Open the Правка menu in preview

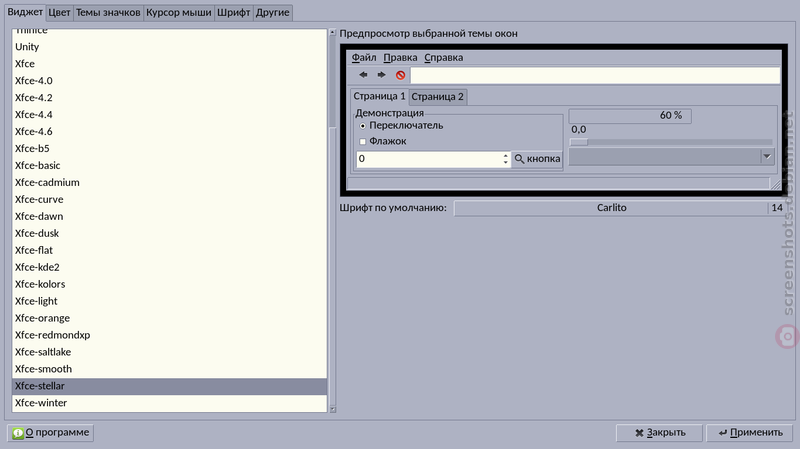(401, 58)
